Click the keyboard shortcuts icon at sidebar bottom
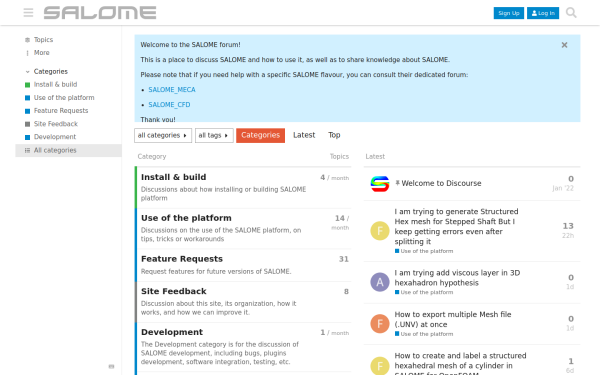This screenshot has height=375, width=600. click(x=111, y=366)
